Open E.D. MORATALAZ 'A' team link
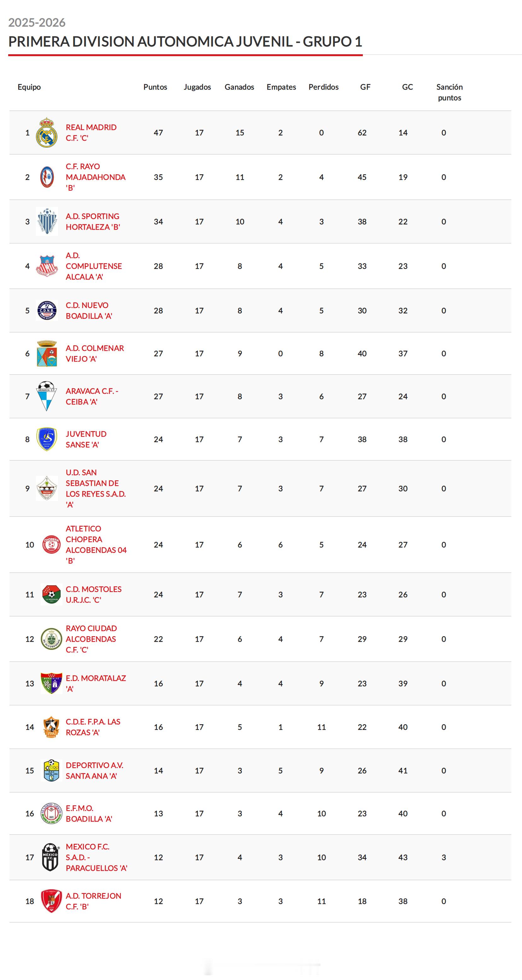The width and height of the screenshot is (522, 980). (x=96, y=683)
